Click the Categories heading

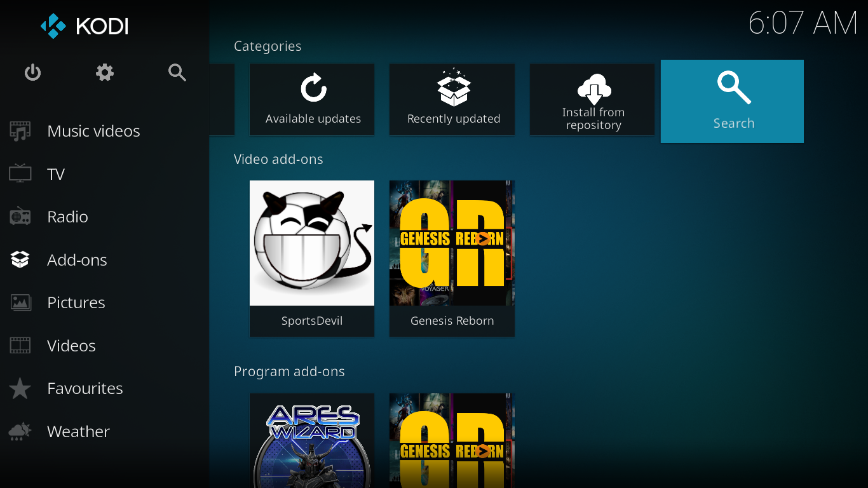[268, 46]
